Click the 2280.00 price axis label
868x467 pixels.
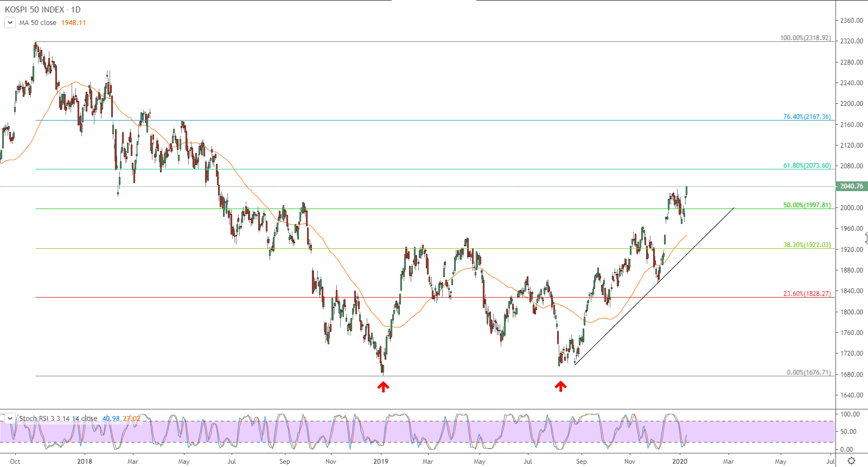click(x=852, y=62)
